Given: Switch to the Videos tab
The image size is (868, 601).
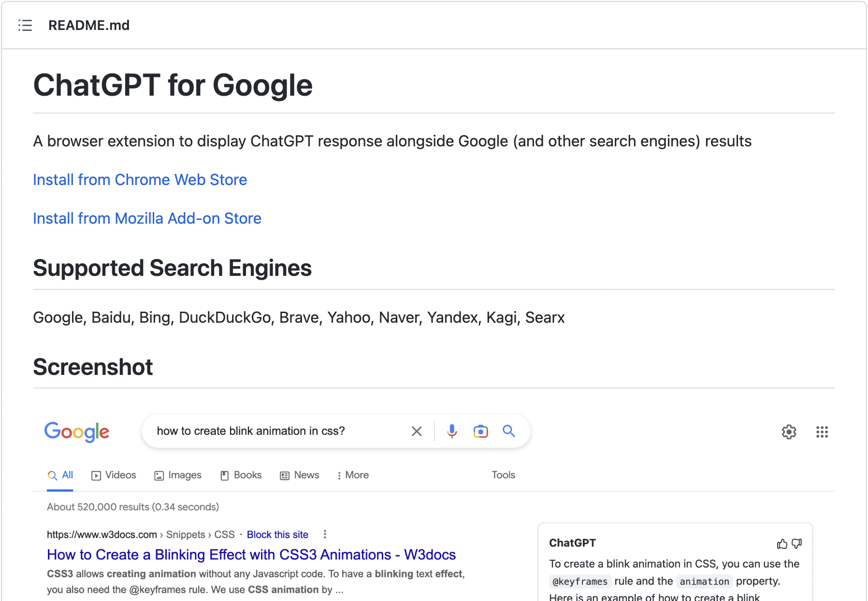Looking at the screenshot, I should click(114, 475).
